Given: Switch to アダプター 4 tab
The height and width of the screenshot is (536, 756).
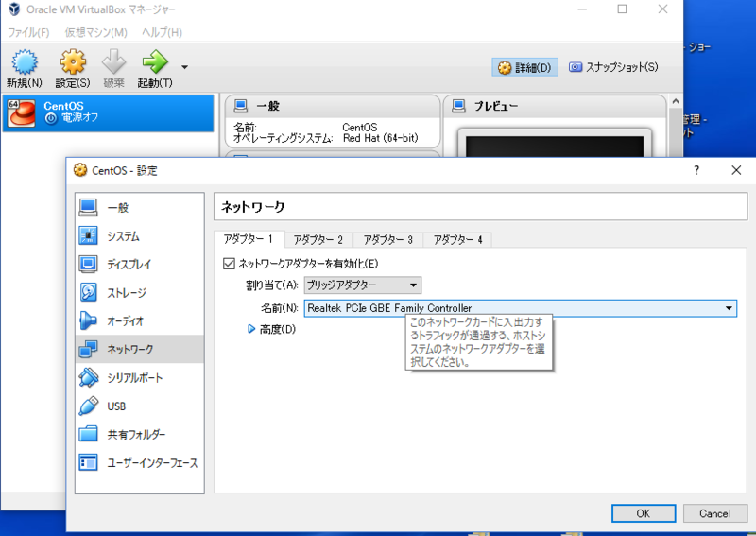Looking at the screenshot, I should pos(457,239).
